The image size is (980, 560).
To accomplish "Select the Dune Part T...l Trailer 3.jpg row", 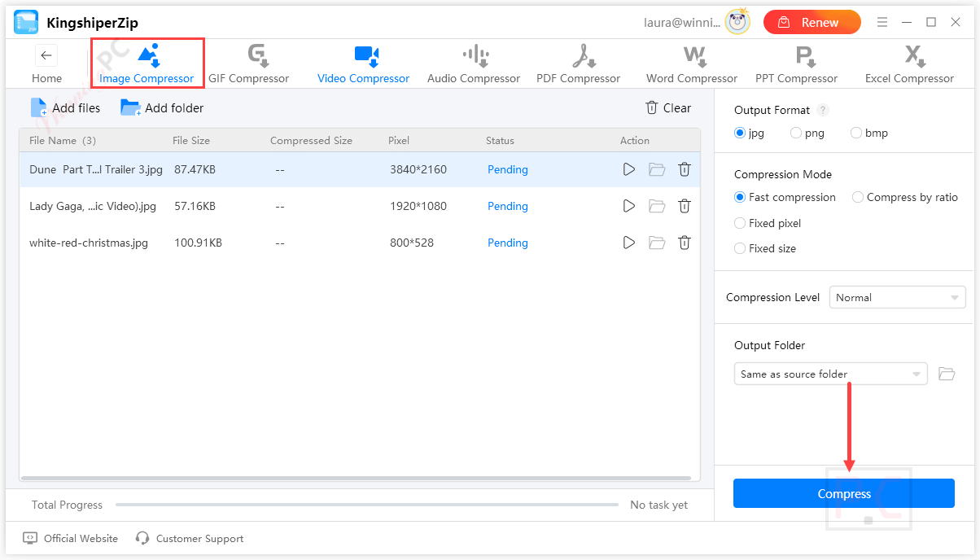I will [x=359, y=169].
